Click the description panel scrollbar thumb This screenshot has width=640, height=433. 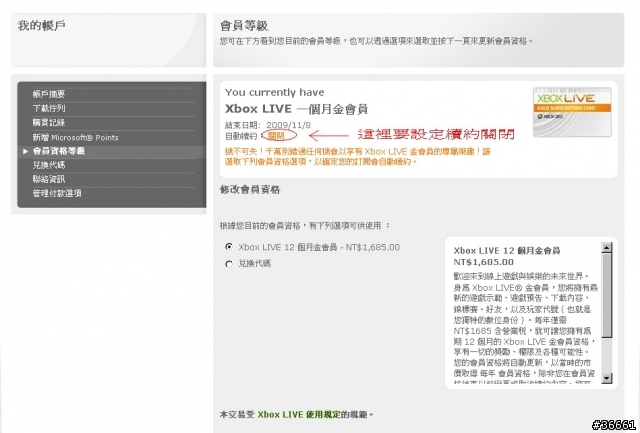(607, 295)
